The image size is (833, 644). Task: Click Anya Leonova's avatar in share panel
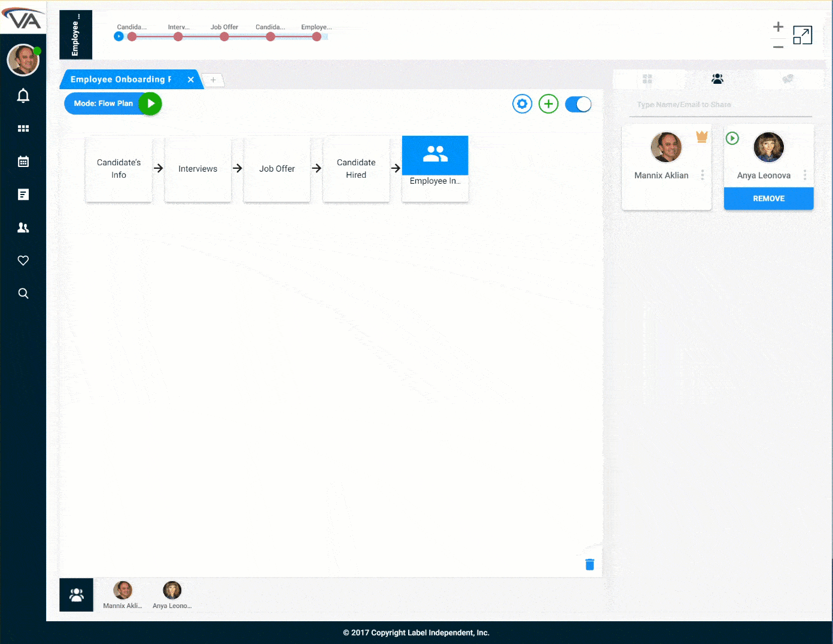[769, 147]
